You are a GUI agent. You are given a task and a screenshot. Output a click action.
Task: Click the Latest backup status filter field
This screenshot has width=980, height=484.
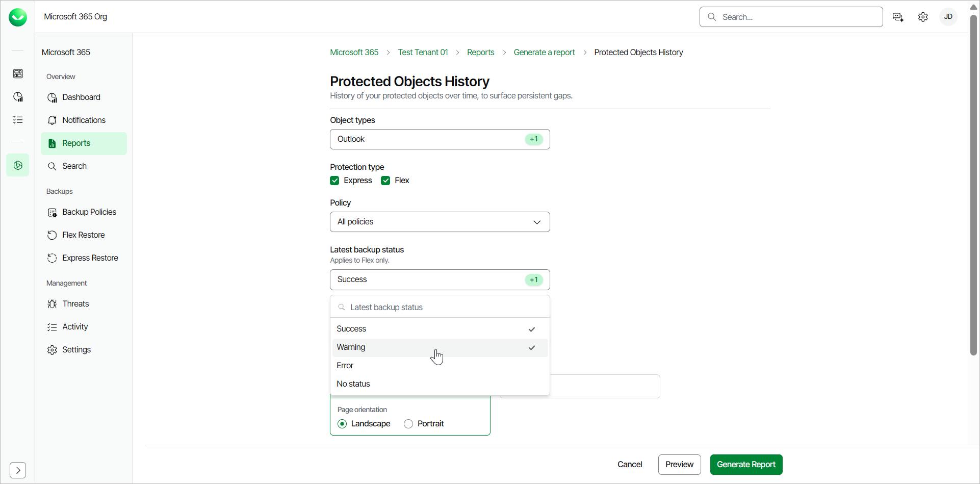coord(440,308)
